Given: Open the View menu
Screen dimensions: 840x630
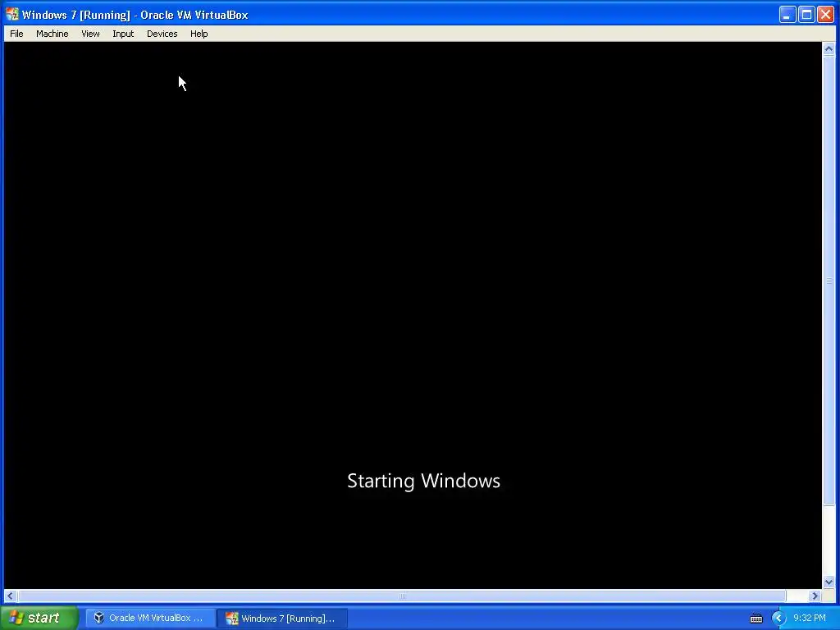Looking at the screenshot, I should pos(90,34).
